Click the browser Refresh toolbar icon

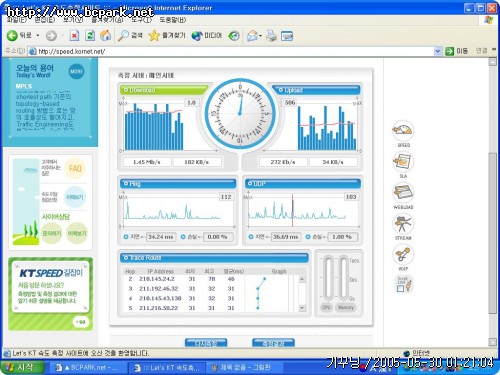90,35
